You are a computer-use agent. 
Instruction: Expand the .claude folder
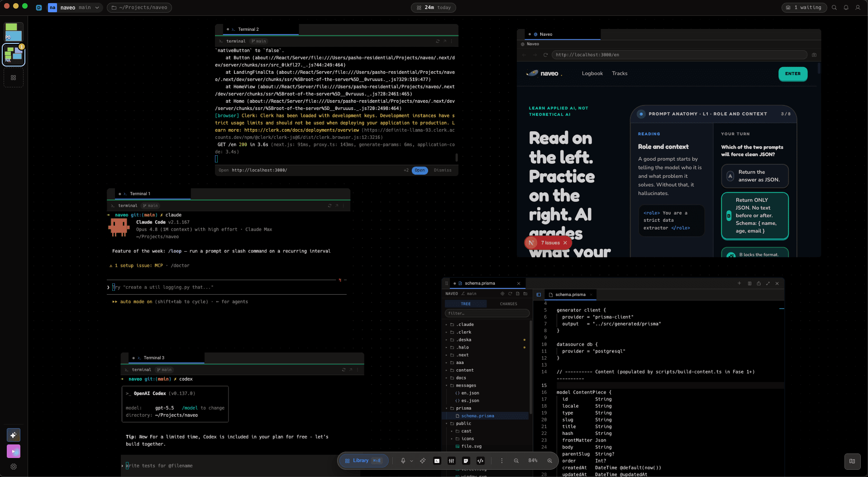[x=484, y=324]
